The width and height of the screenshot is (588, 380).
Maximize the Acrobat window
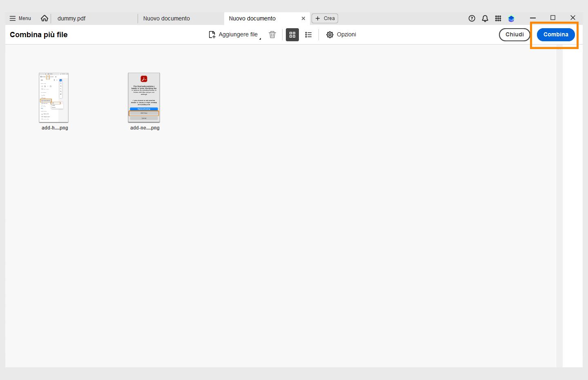coord(553,18)
